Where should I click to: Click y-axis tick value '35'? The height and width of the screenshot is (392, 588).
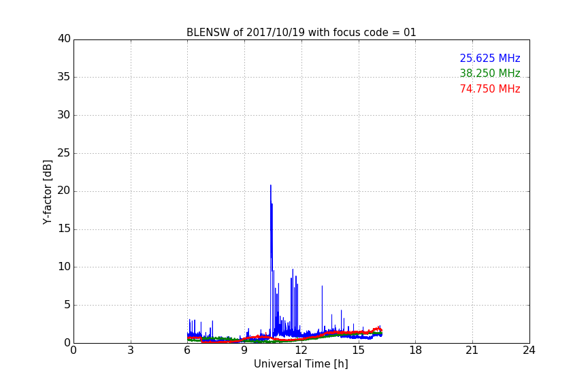[x=64, y=77]
